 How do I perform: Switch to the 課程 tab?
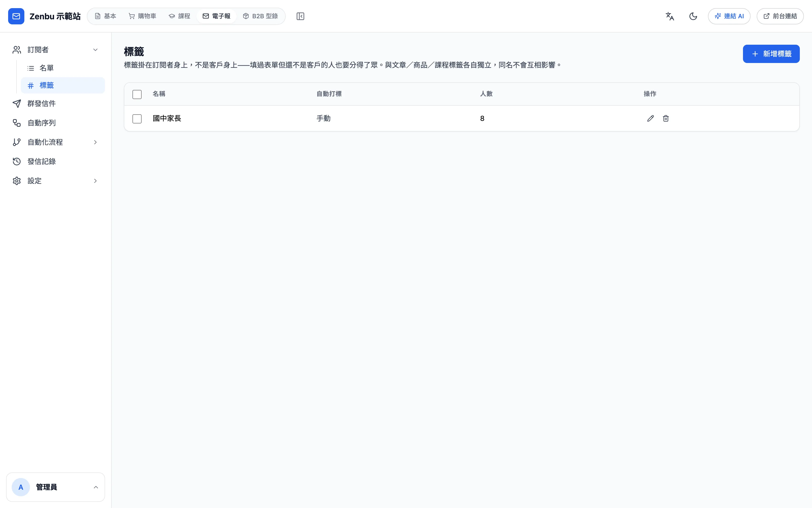179,16
